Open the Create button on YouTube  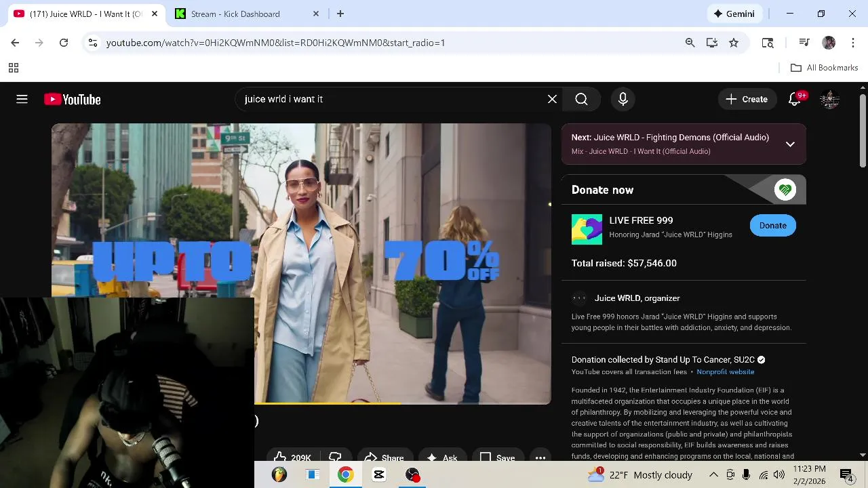pos(747,100)
